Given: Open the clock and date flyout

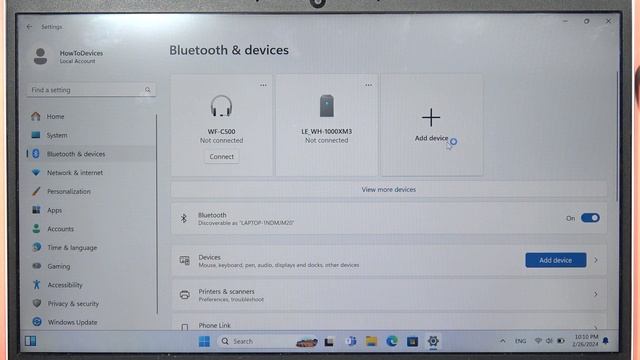Looking at the screenshot, I should (x=586, y=341).
